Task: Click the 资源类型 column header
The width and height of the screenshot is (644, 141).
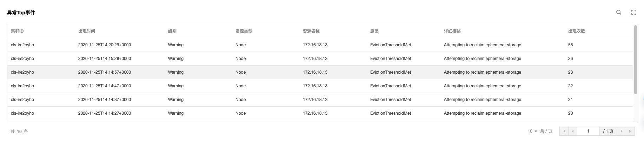Action: pos(244,31)
